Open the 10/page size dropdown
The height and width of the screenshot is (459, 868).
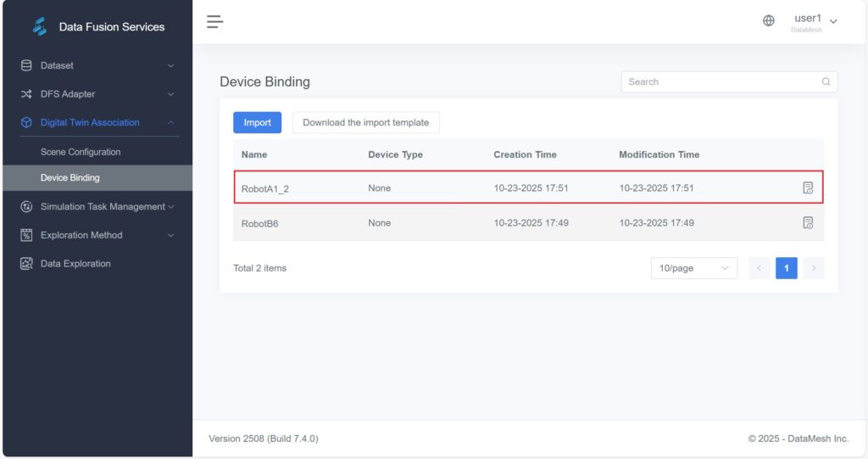pyautogui.click(x=693, y=268)
